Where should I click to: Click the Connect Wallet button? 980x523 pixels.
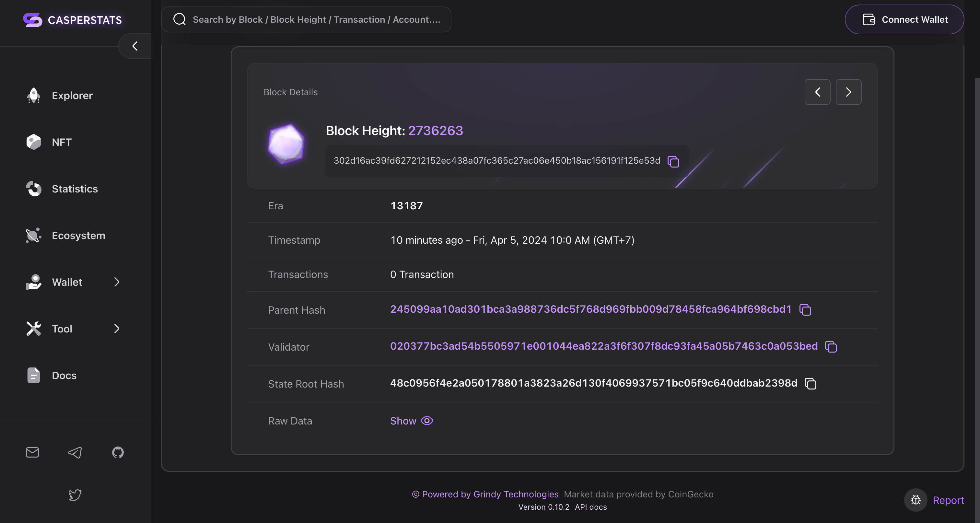tap(905, 19)
